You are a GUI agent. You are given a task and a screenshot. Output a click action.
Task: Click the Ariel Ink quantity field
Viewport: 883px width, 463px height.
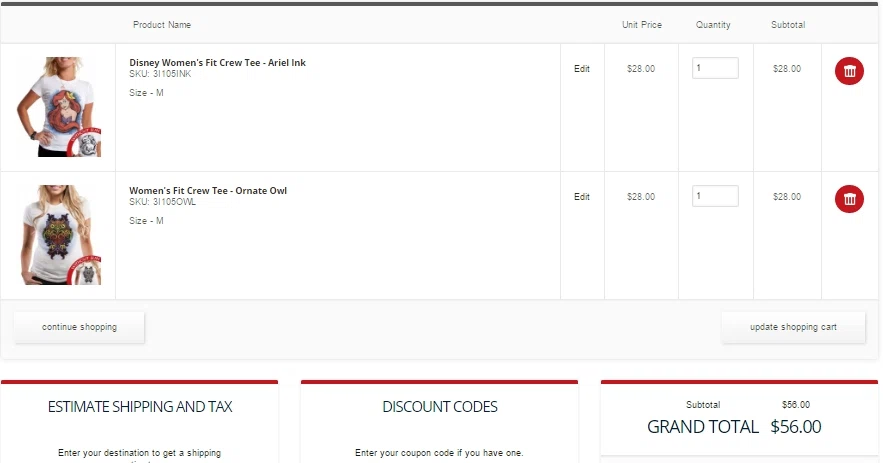click(715, 68)
